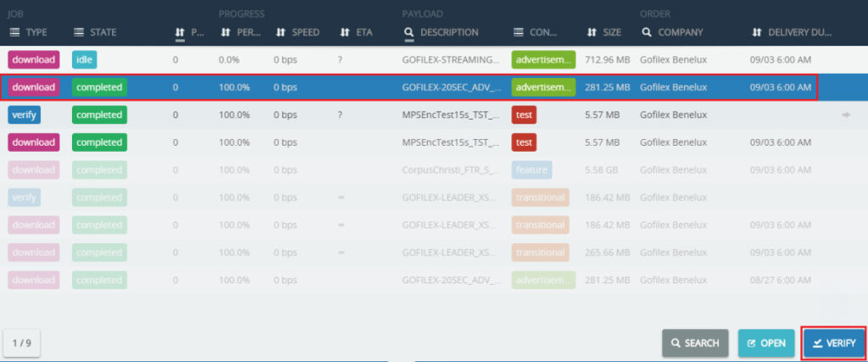Click the 5.58 GB size cell
Image resolution: width=868 pixels, height=362 pixels.
(x=603, y=170)
